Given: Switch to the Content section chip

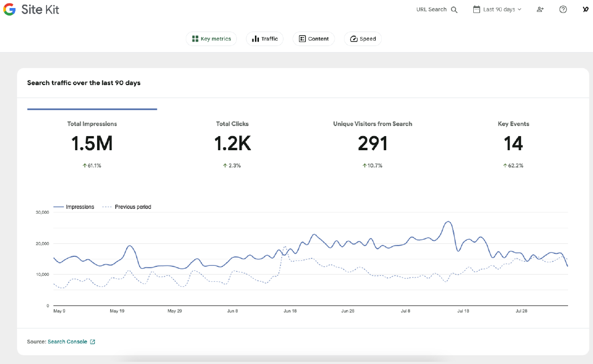Looking at the screenshot, I should tap(314, 39).
